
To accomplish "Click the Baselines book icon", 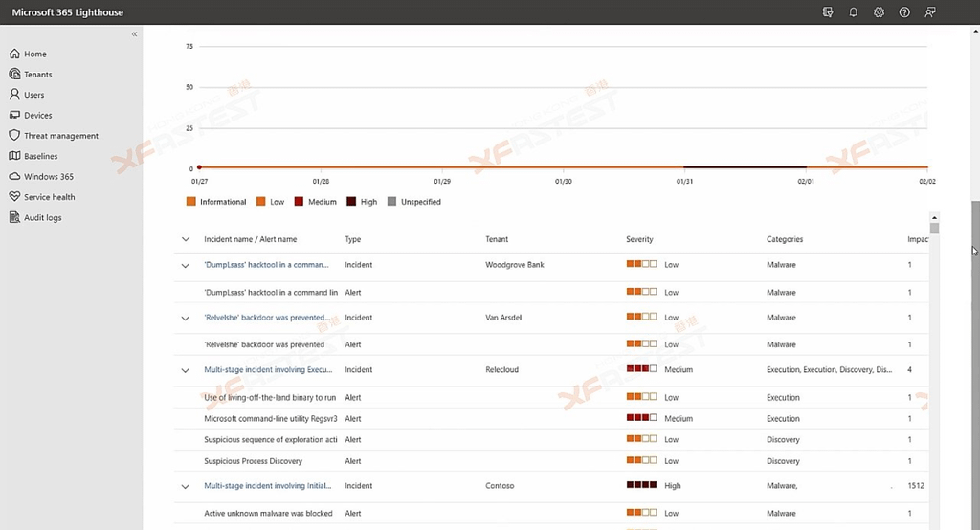I will coord(14,156).
